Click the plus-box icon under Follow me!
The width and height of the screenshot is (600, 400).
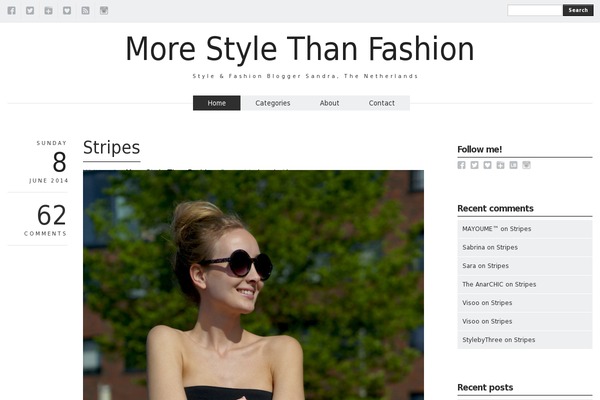(x=501, y=165)
